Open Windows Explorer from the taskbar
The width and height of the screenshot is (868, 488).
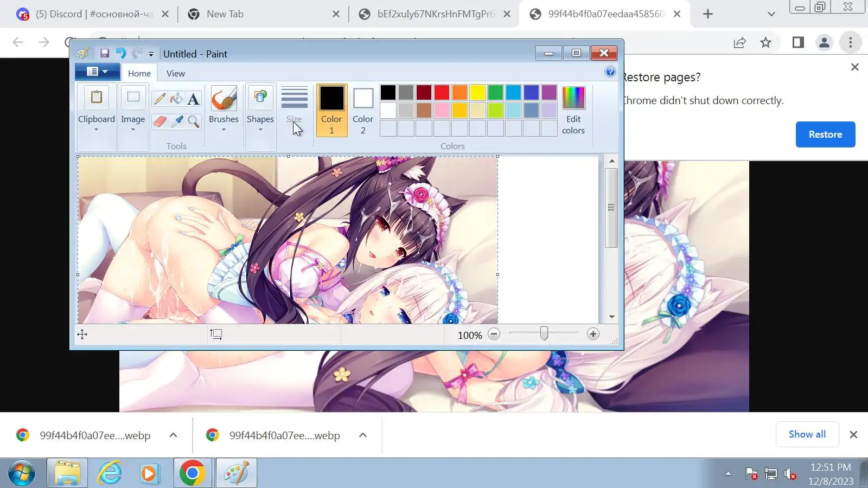(x=67, y=473)
